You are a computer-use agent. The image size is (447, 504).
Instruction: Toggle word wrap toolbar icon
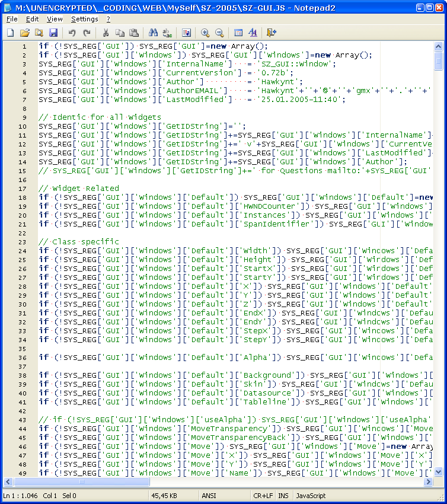[x=186, y=33]
